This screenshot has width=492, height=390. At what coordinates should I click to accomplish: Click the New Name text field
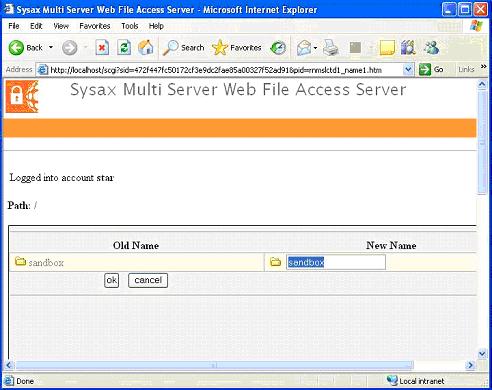[336, 262]
